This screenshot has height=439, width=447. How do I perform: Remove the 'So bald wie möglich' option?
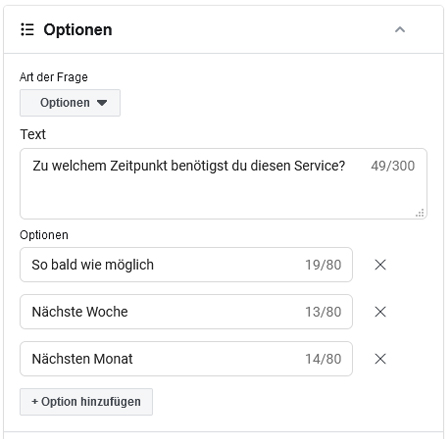coord(380,265)
